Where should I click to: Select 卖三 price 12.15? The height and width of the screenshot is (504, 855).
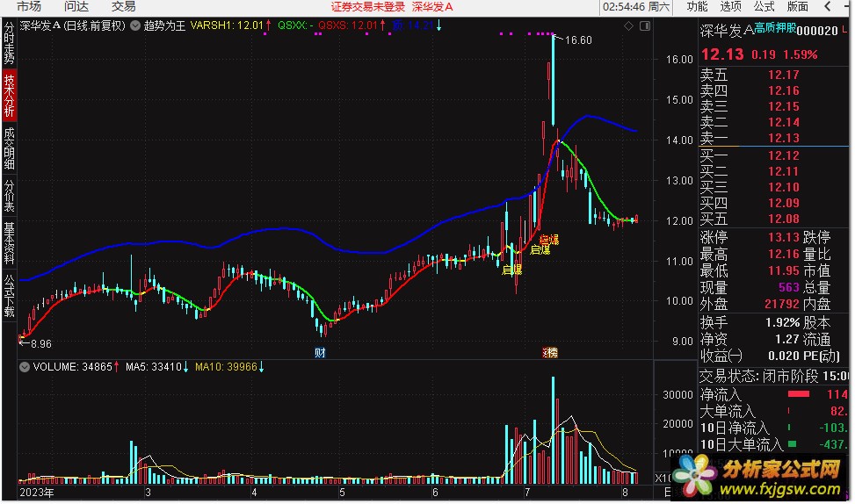[x=784, y=107]
